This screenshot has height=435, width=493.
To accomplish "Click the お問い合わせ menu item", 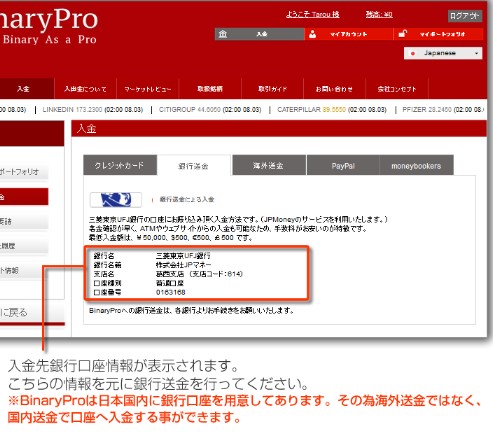I will [x=334, y=89].
